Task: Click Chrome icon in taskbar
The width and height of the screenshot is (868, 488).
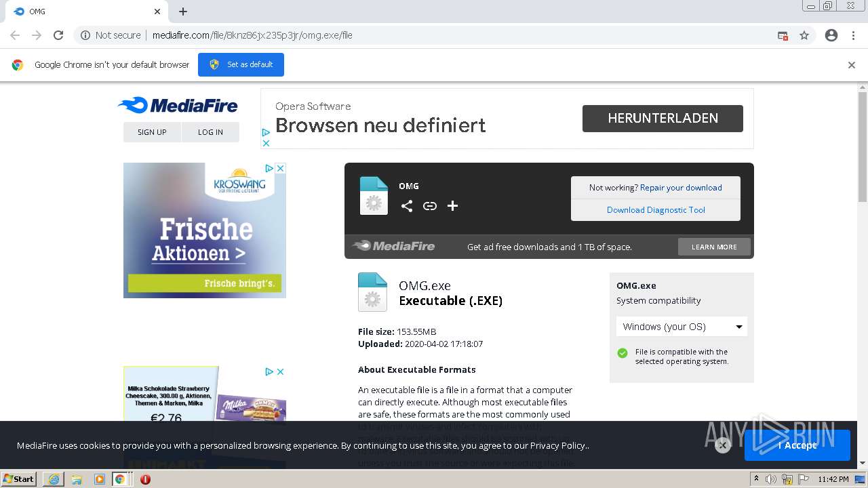Action: click(120, 479)
